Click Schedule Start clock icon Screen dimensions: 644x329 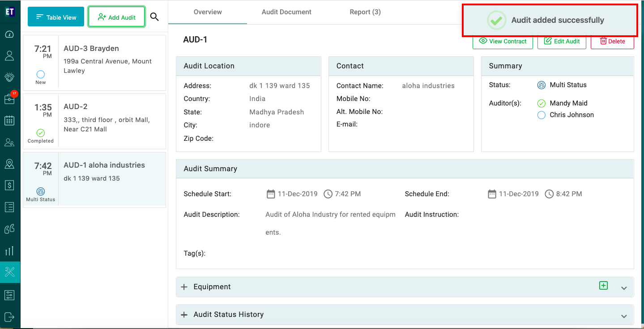(x=328, y=194)
